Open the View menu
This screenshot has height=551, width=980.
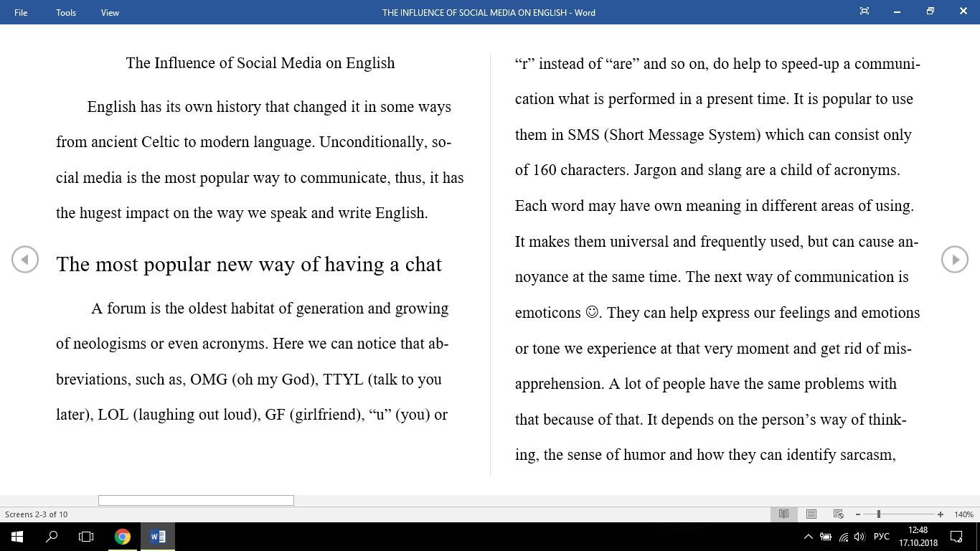click(x=110, y=12)
